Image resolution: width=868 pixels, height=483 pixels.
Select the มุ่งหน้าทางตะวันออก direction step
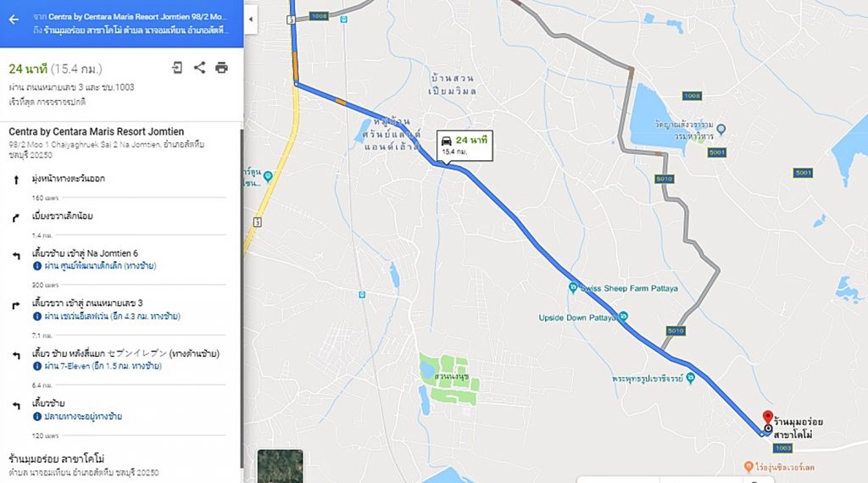(x=119, y=179)
